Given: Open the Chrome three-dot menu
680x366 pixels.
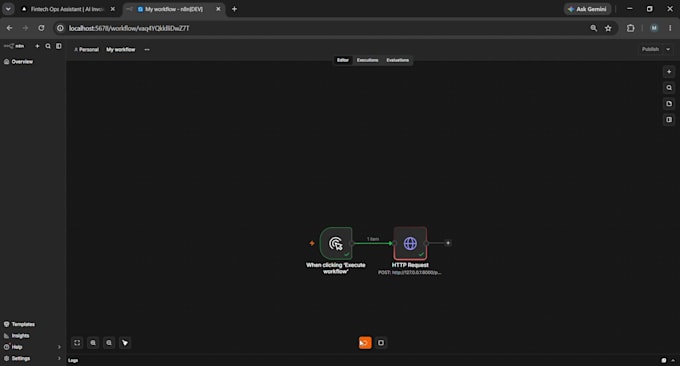Looking at the screenshot, I should [x=670, y=28].
